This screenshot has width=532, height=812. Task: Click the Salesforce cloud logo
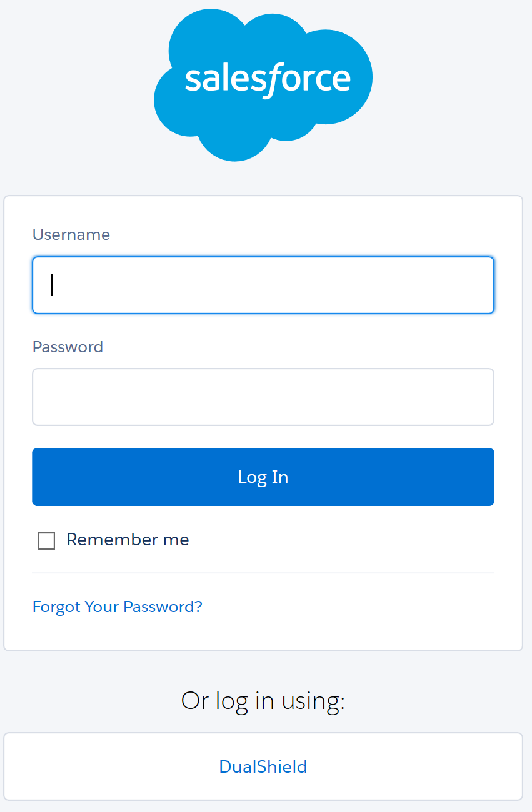point(263,84)
